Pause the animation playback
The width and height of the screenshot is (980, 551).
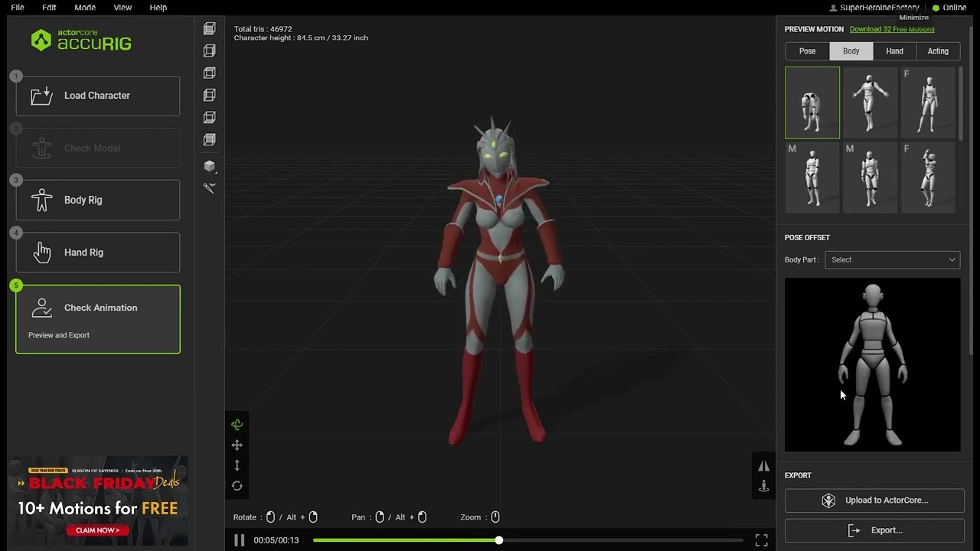pos(239,540)
